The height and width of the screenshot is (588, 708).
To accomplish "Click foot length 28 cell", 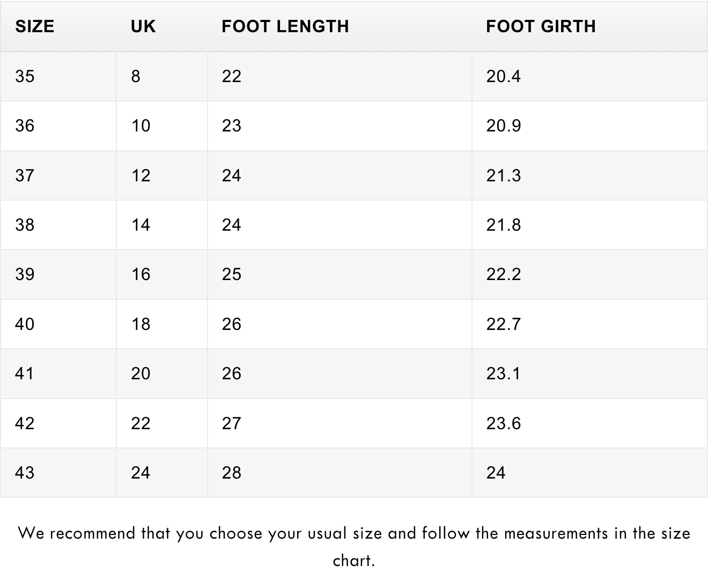I will pos(340,473).
